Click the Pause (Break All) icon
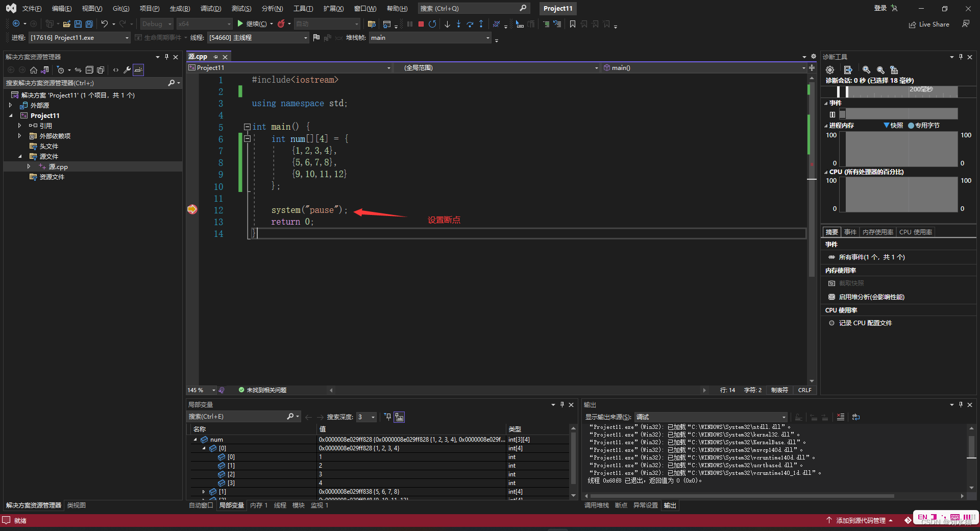The height and width of the screenshot is (531, 980). tap(410, 24)
